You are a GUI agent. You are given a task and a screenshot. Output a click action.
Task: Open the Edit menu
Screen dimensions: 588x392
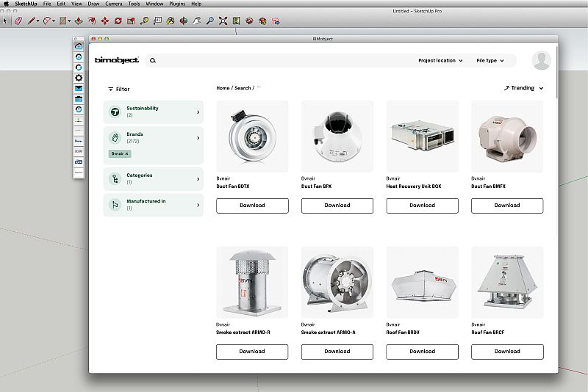click(61, 4)
